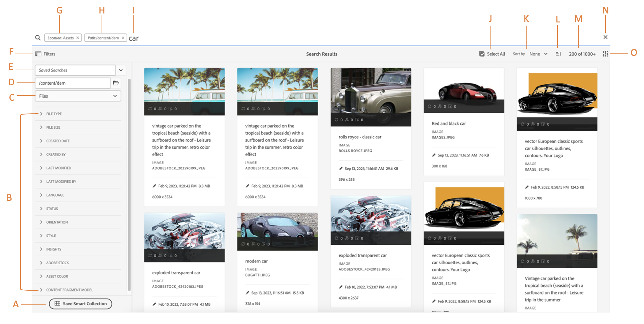Click the /content/dam path input field
This screenshot has width=644, height=324.
click(72, 83)
